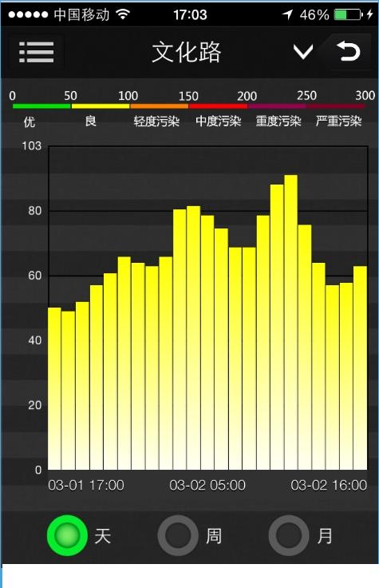Viewport: 379px width, 588px height.
Task: Tap the Wi-Fi status icon
Action: pyautogui.click(x=123, y=14)
